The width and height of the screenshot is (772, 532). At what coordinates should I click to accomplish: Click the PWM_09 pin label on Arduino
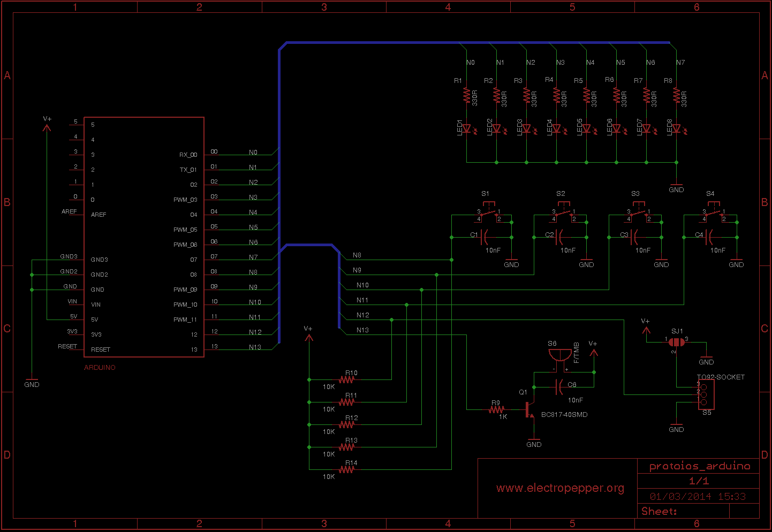tap(185, 290)
